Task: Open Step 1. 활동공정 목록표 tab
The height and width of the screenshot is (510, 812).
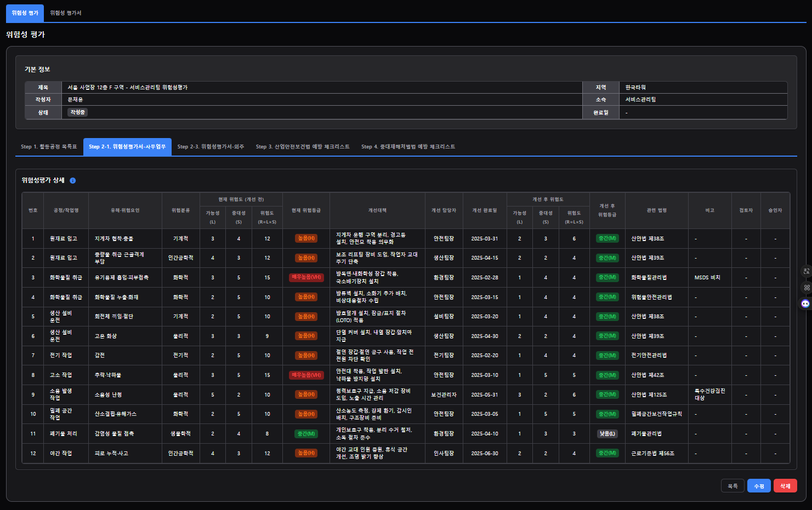Action: (x=49, y=147)
